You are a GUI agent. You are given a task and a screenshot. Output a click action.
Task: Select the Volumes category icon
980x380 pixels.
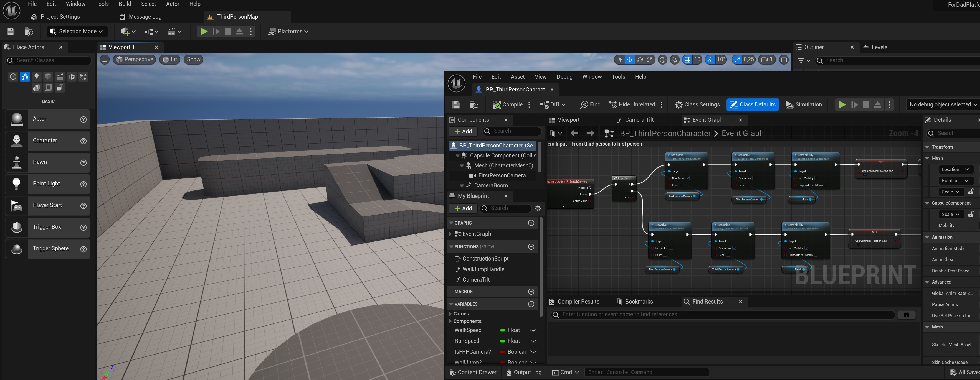pos(48,88)
